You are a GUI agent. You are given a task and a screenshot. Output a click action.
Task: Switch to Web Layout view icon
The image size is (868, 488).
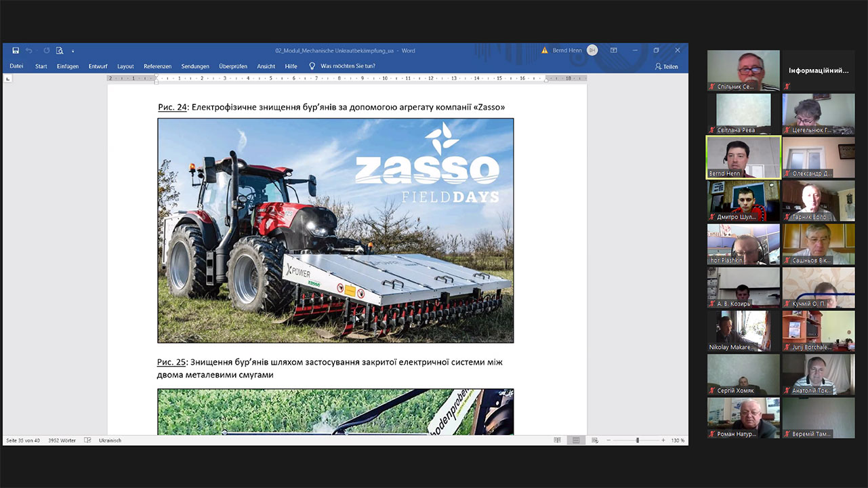[594, 441]
